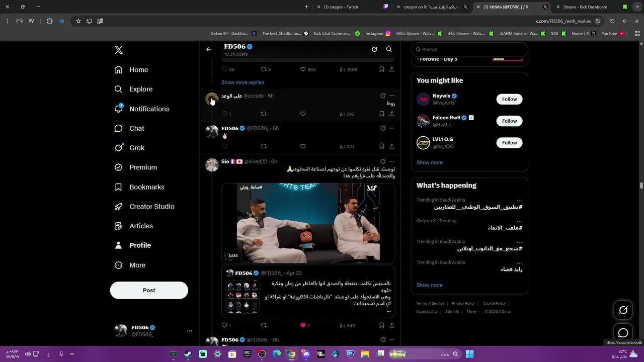The width and height of the screenshot is (644, 362).
Task: View analytics showing 316 views
Action: (347, 114)
